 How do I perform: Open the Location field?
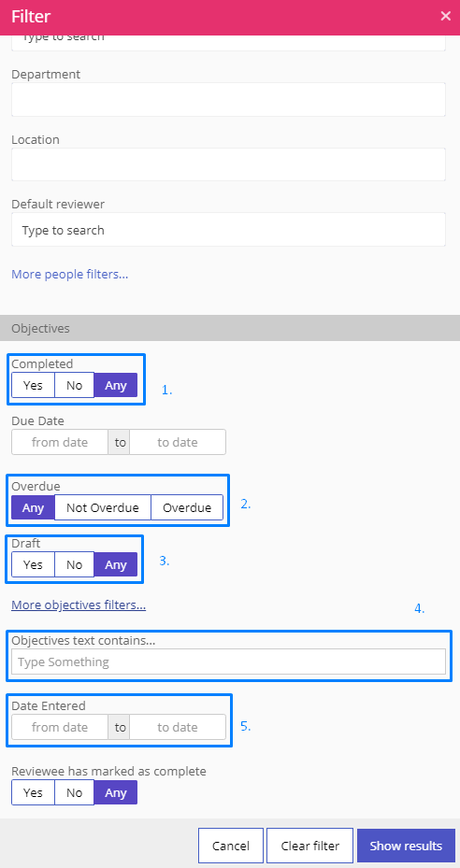point(228,164)
